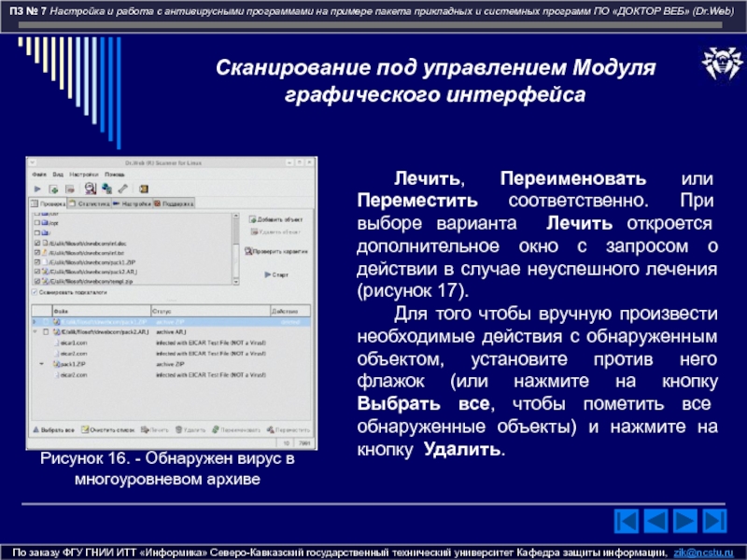
Task: Open the zik@ncstu.ru email link
Action: coord(703,553)
